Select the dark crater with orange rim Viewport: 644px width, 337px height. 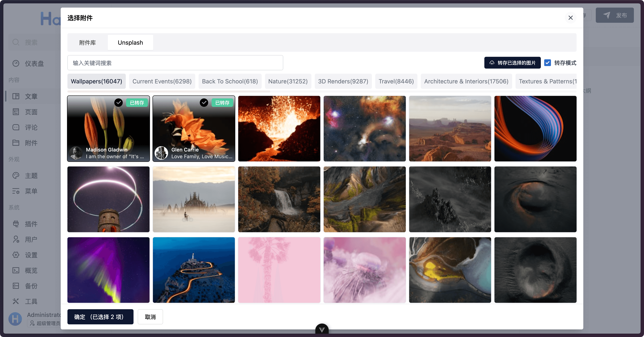coord(535,199)
